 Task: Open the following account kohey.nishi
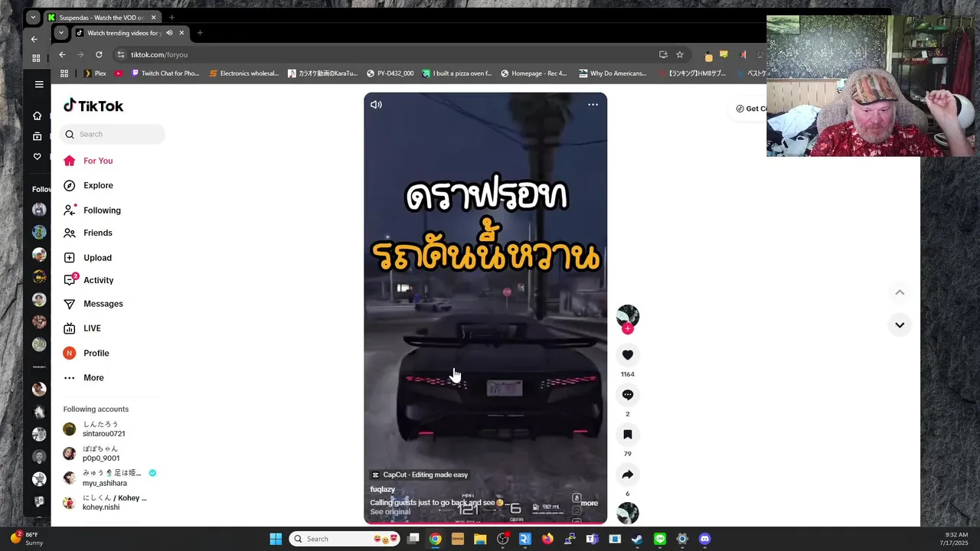coord(105,502)
